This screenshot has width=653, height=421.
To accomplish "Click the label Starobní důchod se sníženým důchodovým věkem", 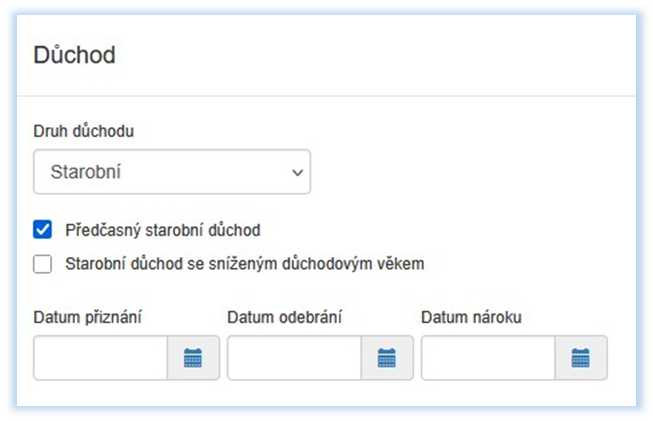I will click(x=245, y=264).
